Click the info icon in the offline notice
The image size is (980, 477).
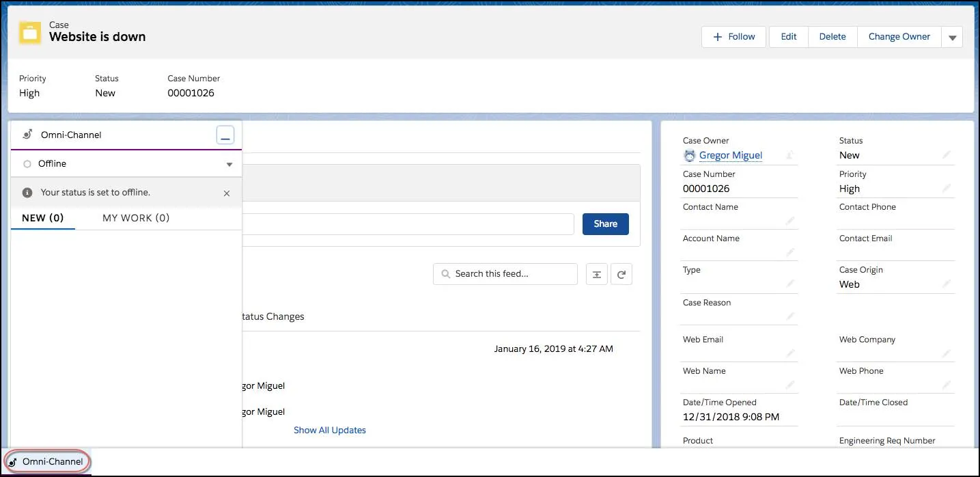click(26, 192)
